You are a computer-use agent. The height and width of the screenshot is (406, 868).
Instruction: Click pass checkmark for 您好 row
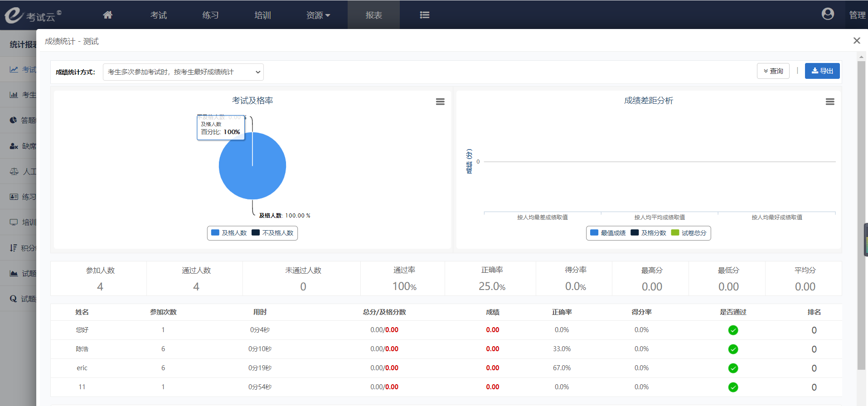pyautogui.click(x=733, y=330)
